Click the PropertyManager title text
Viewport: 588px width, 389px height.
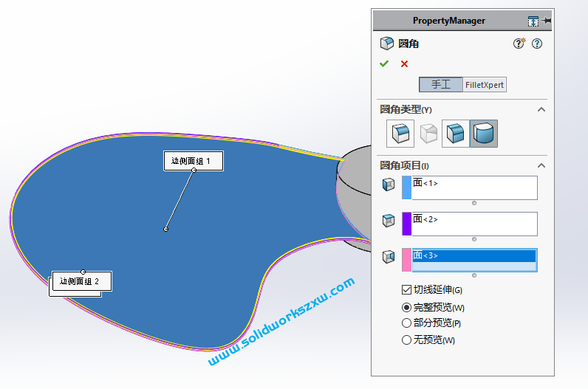449,21
